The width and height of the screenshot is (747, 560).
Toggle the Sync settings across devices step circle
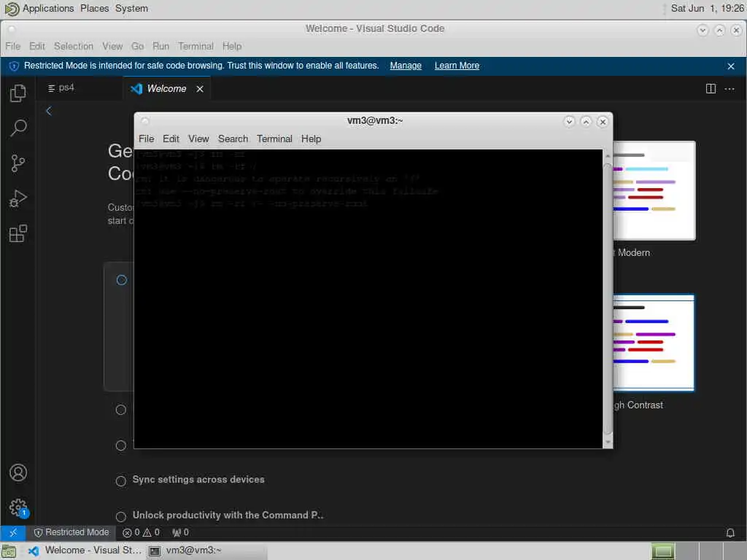pos(121,481)
